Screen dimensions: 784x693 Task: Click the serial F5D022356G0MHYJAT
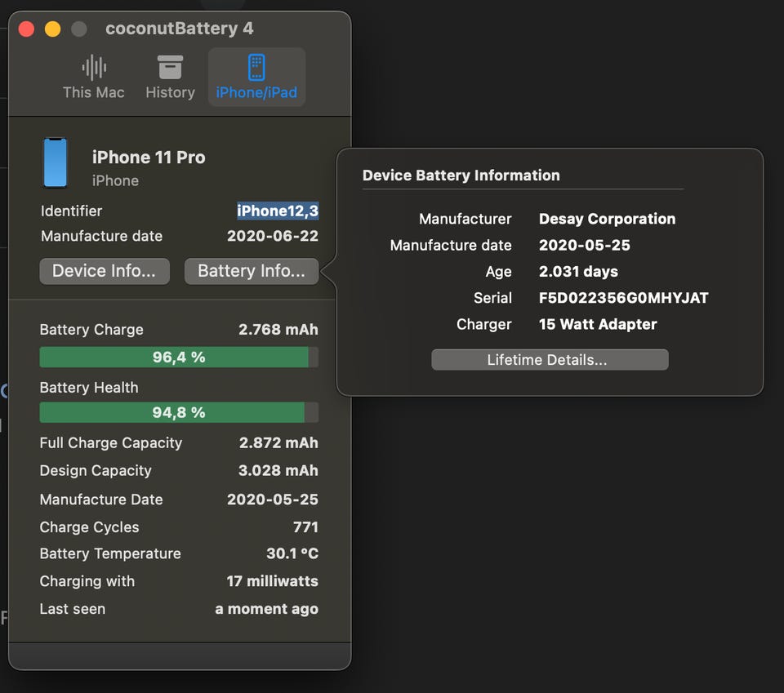tap(623, 298)
